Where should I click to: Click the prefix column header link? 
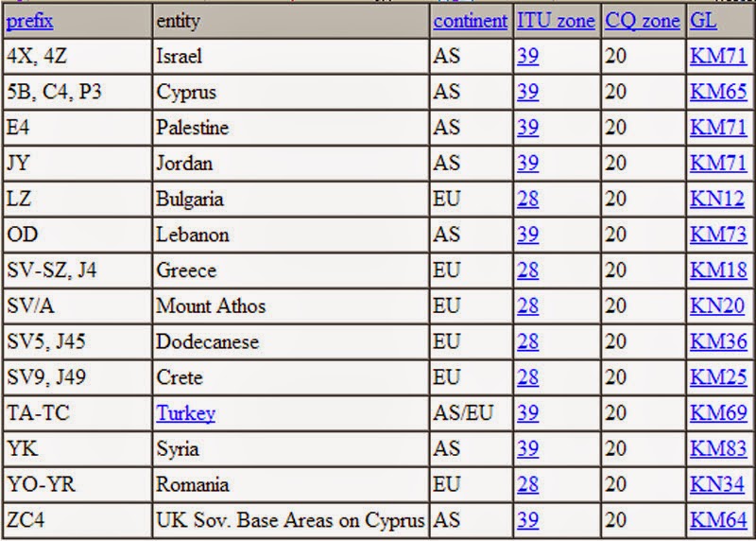(29, 21)
